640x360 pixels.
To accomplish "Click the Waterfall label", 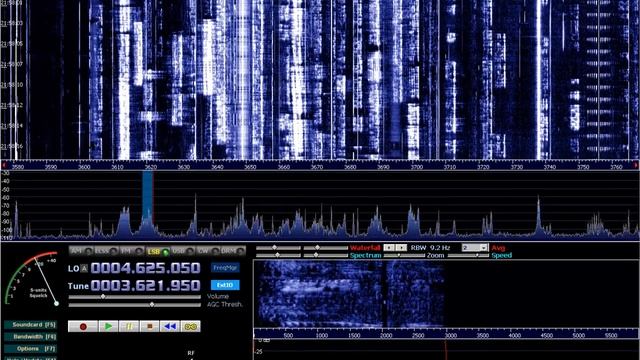I will pos(365,248).
